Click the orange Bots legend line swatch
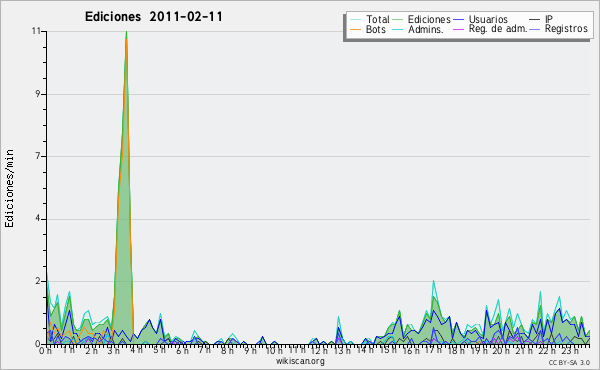This screenshot has width=600, height=370. 355,29
